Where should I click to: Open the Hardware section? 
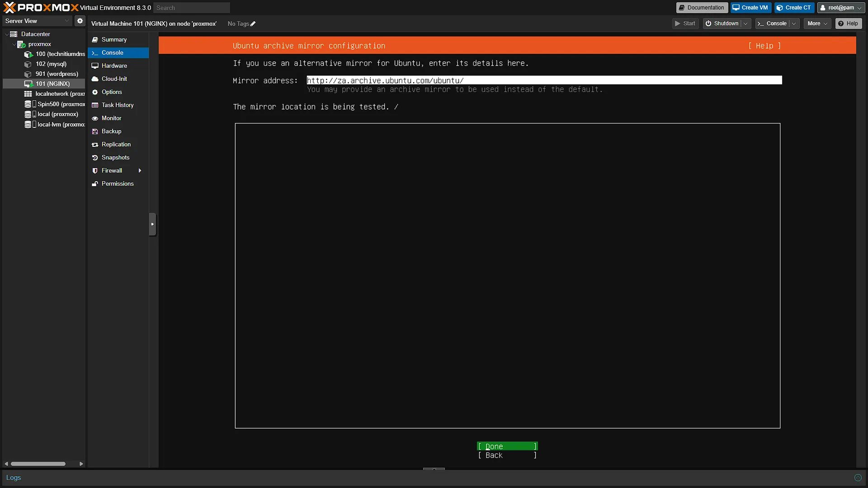pos(118,66)
